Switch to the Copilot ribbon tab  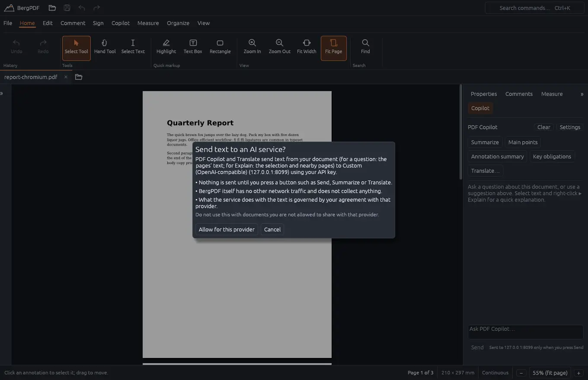121,23
